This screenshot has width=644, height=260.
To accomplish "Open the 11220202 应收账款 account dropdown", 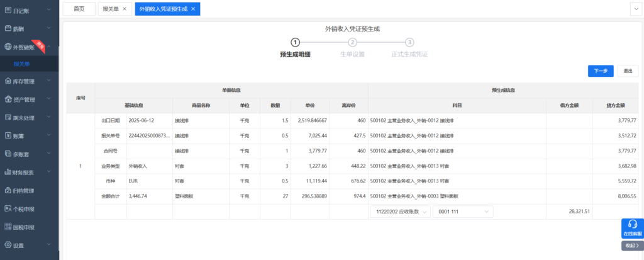I will [400, 212].
